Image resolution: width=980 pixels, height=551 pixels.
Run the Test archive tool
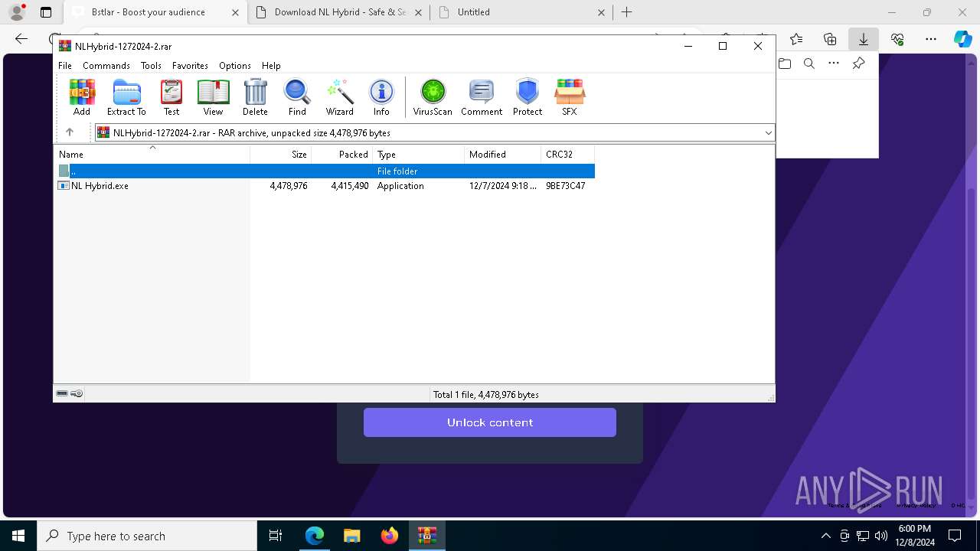pyautogui.click(x=171, y=97)
